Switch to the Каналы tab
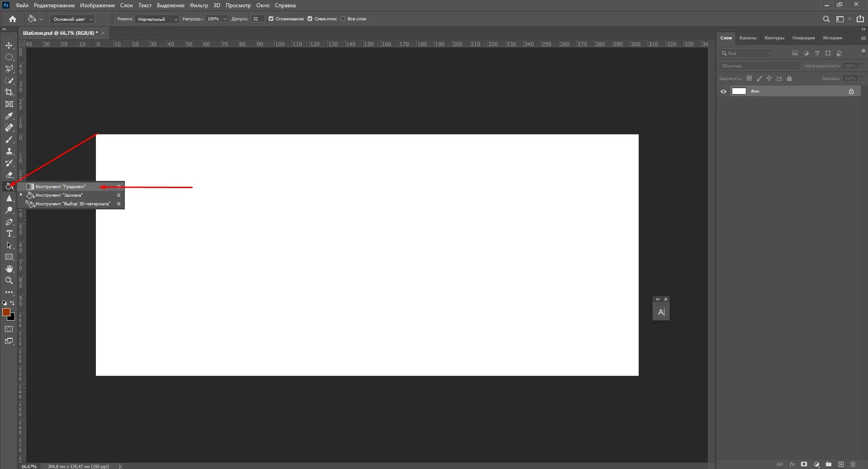The image size is (868, 469). click(748, 38)
